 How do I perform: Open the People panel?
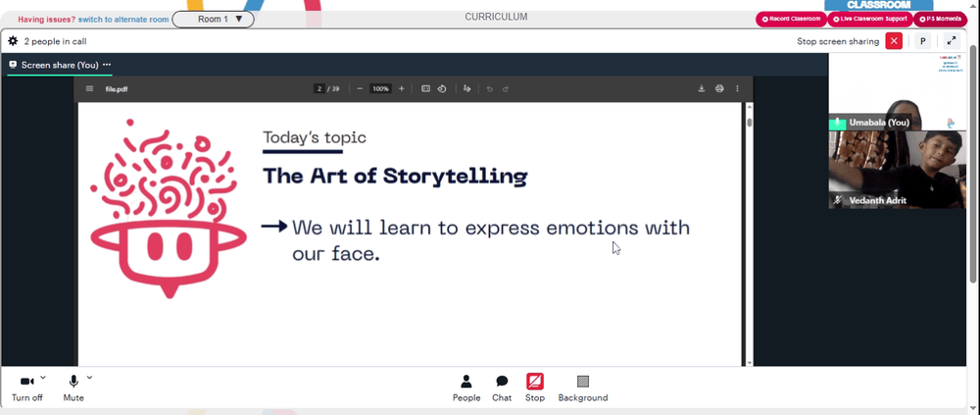[466, 389]
